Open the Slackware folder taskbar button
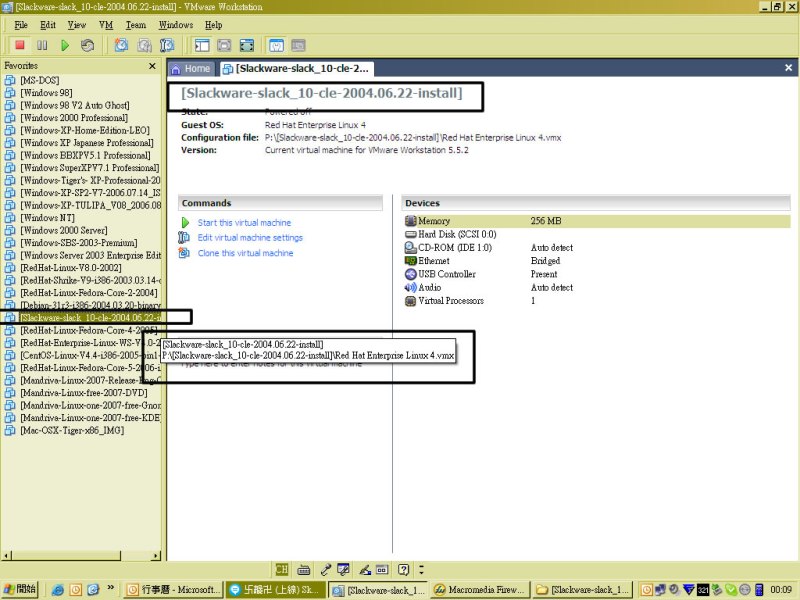 click(x=583, y=590)
